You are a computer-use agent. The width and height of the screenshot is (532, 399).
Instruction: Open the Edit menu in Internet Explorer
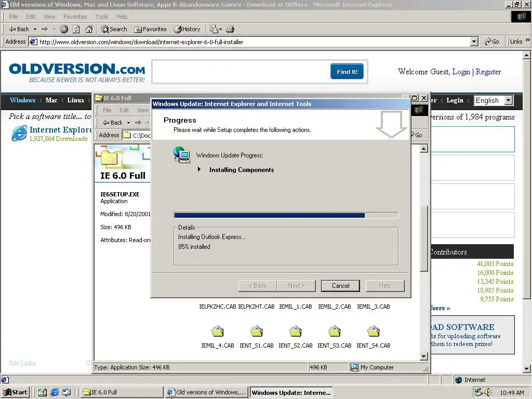[31, 17]
